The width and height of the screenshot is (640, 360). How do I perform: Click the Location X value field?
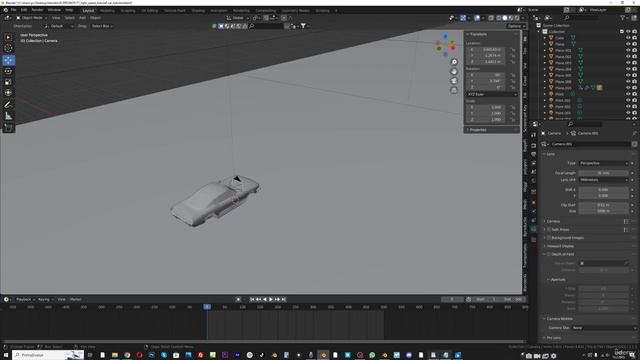pyautogui.click(x=487, y=49)
